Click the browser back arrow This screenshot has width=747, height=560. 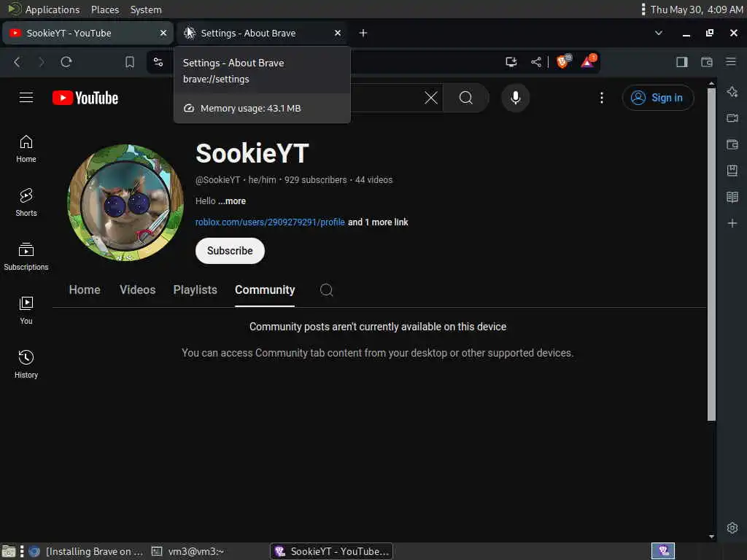click(18, 62)
